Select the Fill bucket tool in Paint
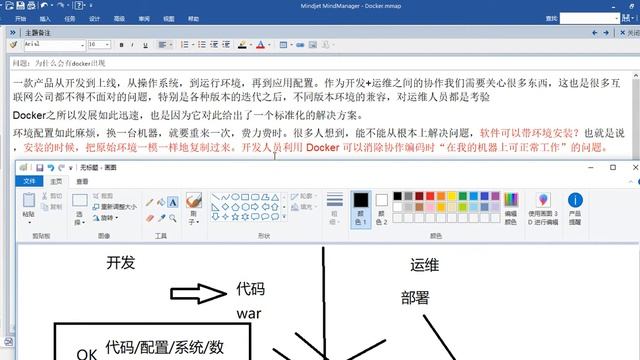 [x=161, y=202]
